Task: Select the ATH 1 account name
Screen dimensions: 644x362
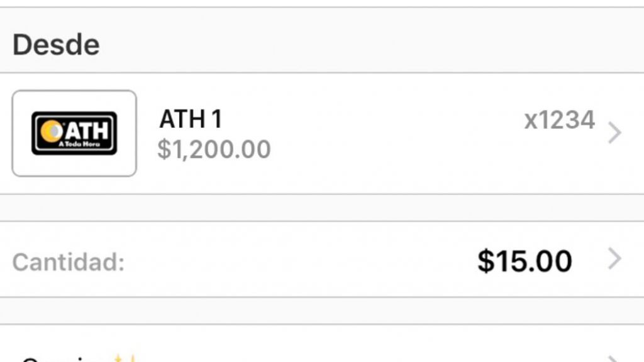Action: point(190,119)
